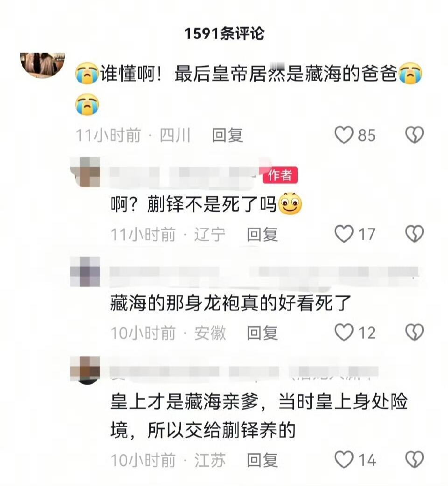Tap broken-heart on the author's Liaoning reply

pyautogui.click(x=414, y=234)
